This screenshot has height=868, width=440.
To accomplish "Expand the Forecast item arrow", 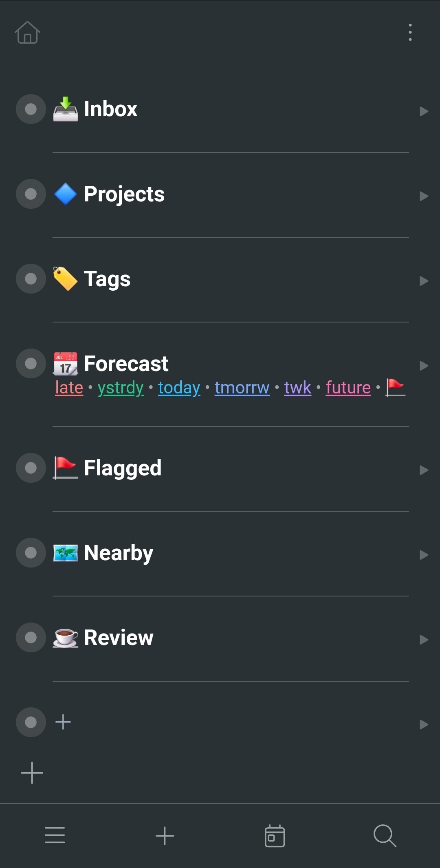I will tap(424, 366).
